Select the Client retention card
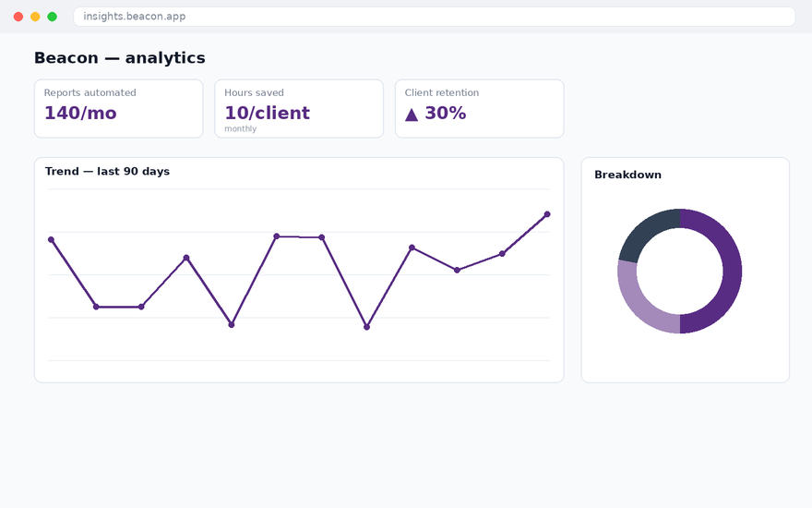Image resolution: width=812 pixels, height=508 pixels. 479,109
